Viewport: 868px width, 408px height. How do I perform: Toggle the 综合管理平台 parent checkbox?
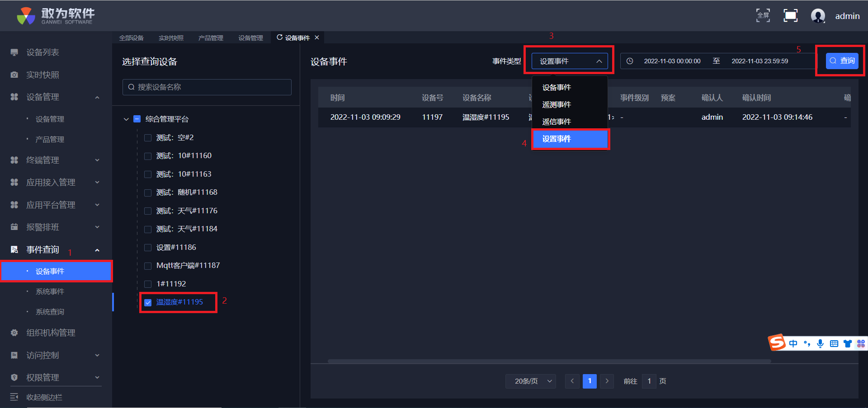pyautogui.click(x=137, y=119)
